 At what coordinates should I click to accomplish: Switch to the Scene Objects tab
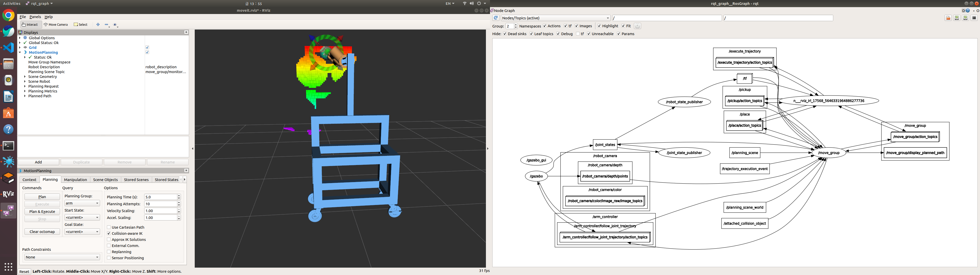click(105, 180)
